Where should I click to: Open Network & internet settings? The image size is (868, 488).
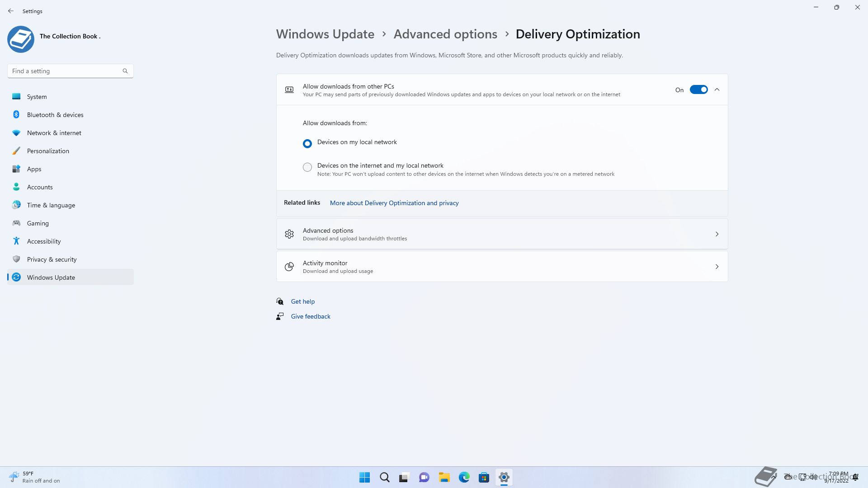(x=70, y=133)
